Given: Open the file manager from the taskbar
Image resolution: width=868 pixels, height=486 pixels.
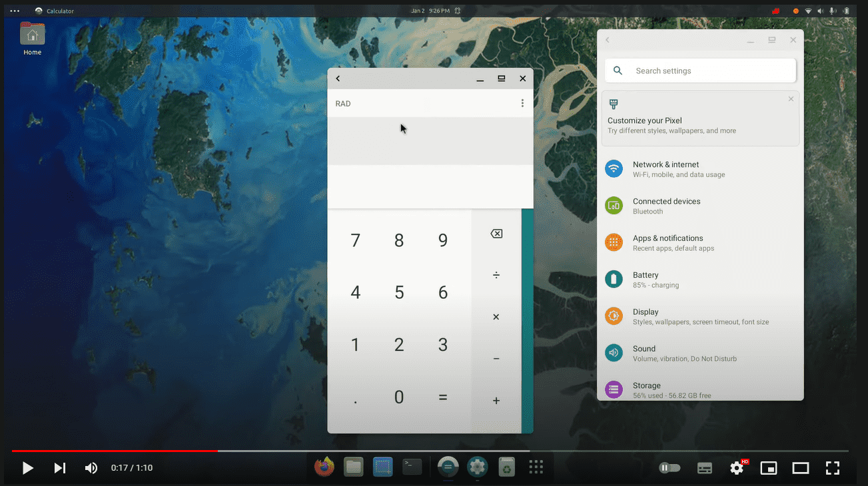Looking at the screenshot, I should (354, 467).
